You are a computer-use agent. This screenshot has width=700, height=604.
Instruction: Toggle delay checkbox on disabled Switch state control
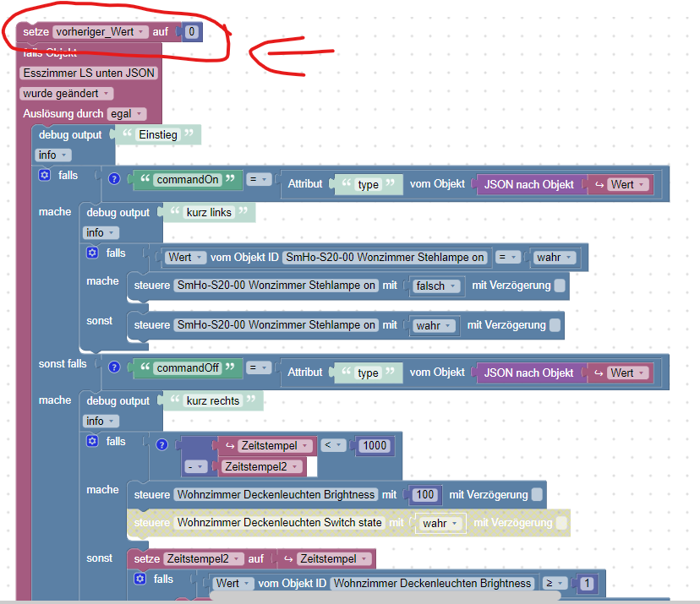(x=561, y=522)
